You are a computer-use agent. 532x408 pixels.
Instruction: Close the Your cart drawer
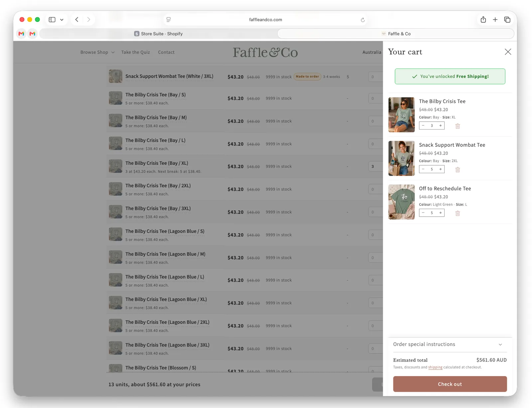coord(508,52)
